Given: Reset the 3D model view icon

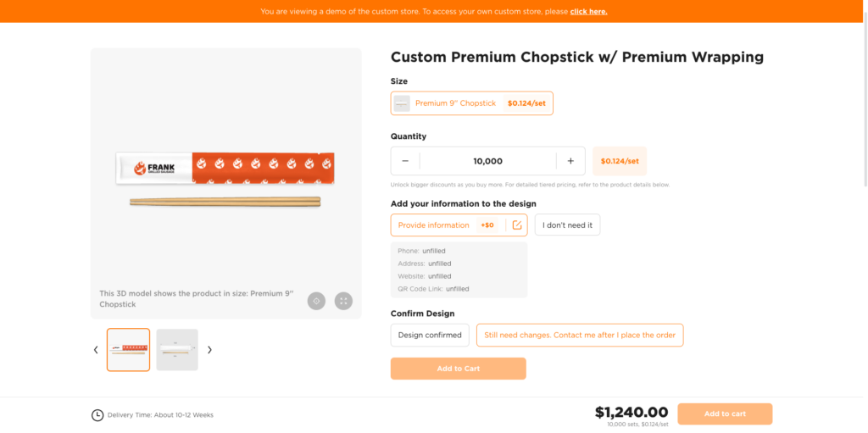Looking at the screenshot, I should pyautogui.click(x=316, y=301).
